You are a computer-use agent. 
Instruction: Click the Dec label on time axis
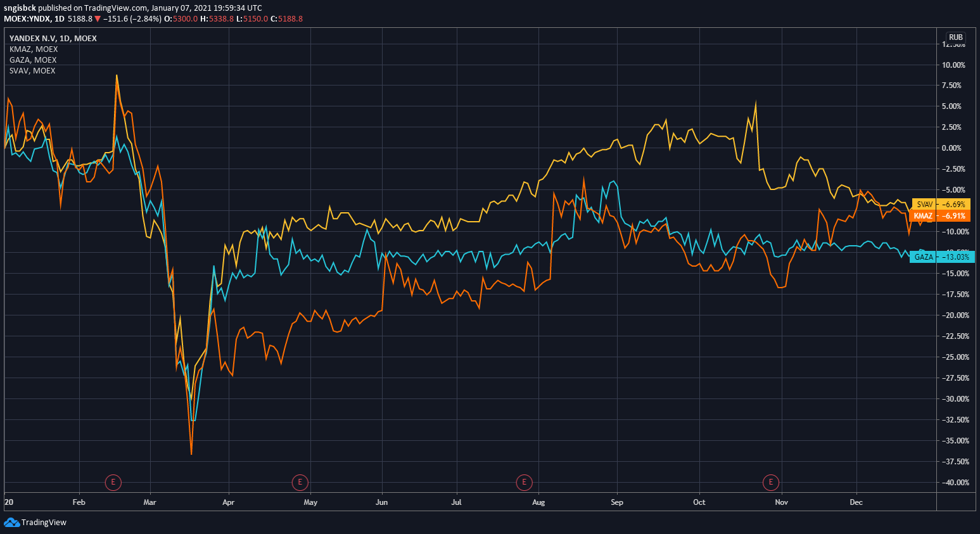856,502
